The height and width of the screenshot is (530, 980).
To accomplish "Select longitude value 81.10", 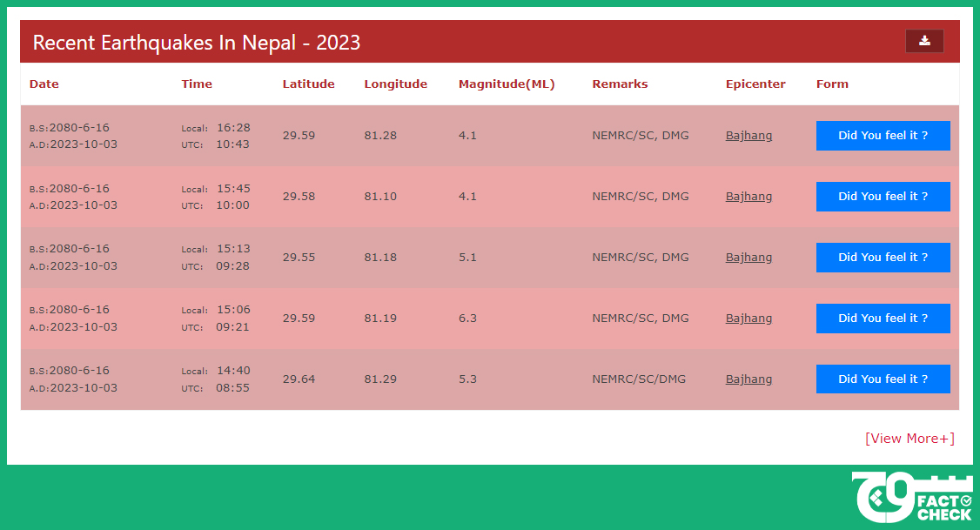I will tap(380, 197).
